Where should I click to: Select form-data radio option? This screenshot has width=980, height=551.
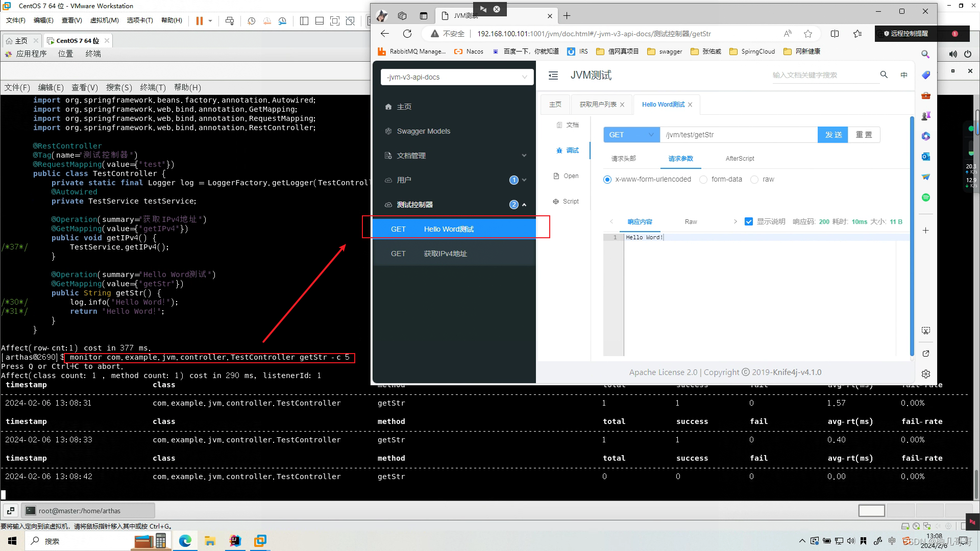pos(703,180)
